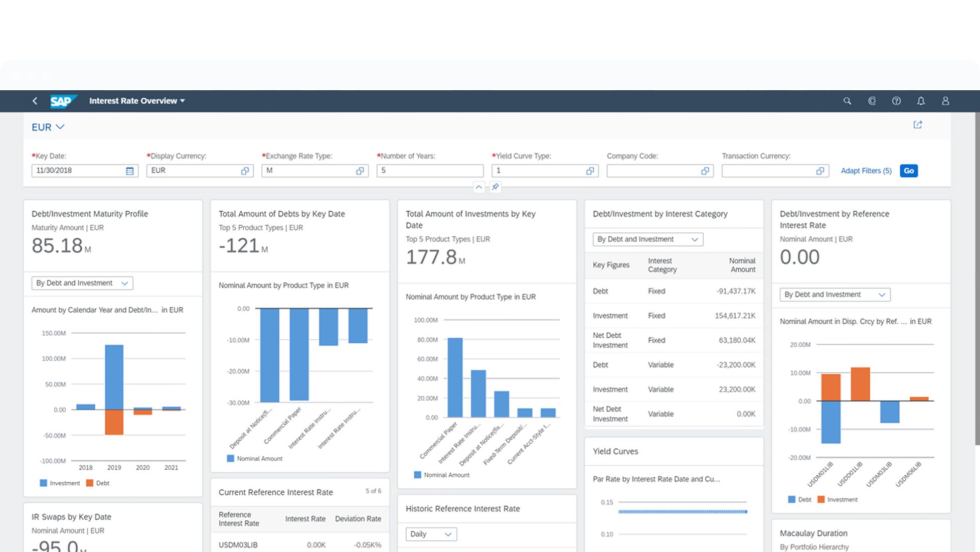The height and width of the screenshot is (552, 980).
Task: Collapse the filter bar with the up chevron
Action: click(479, 187)
